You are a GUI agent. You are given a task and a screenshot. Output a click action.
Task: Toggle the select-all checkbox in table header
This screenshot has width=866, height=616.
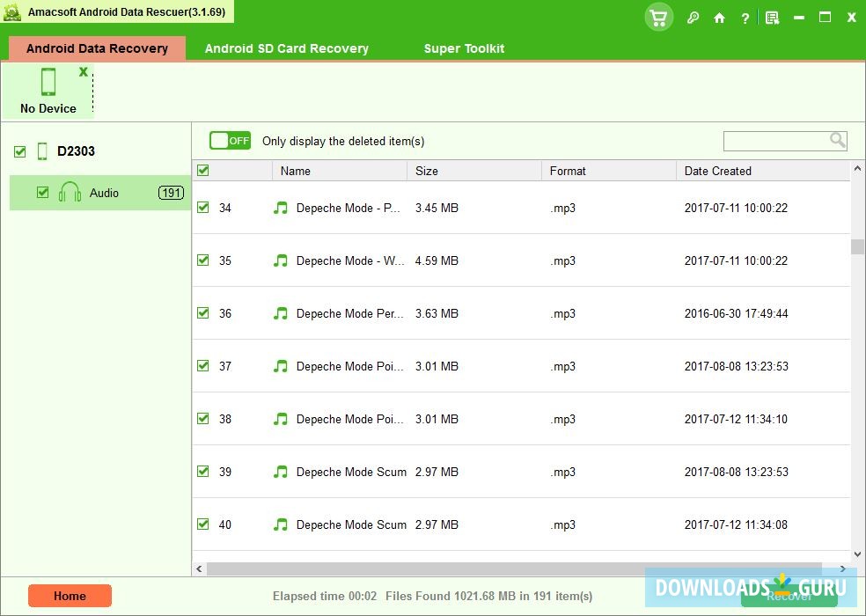[x=203, y=171]
